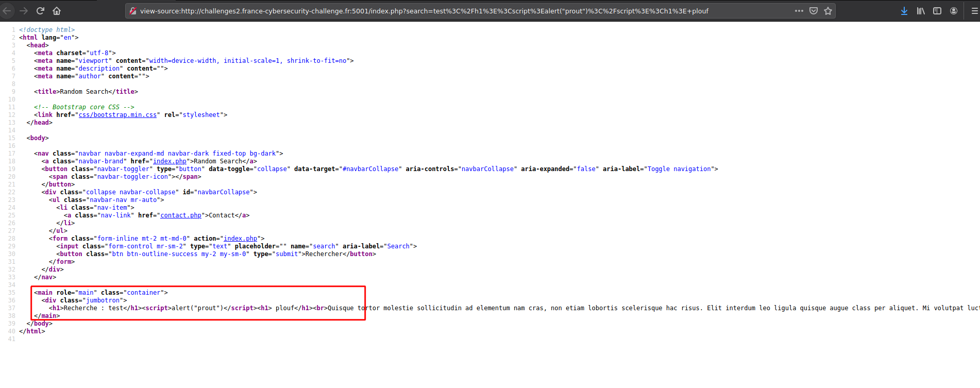The width and height of the screenshot is (980, 388).
Task: Click the "utf-8" charset value
Action: click(99, 53)
